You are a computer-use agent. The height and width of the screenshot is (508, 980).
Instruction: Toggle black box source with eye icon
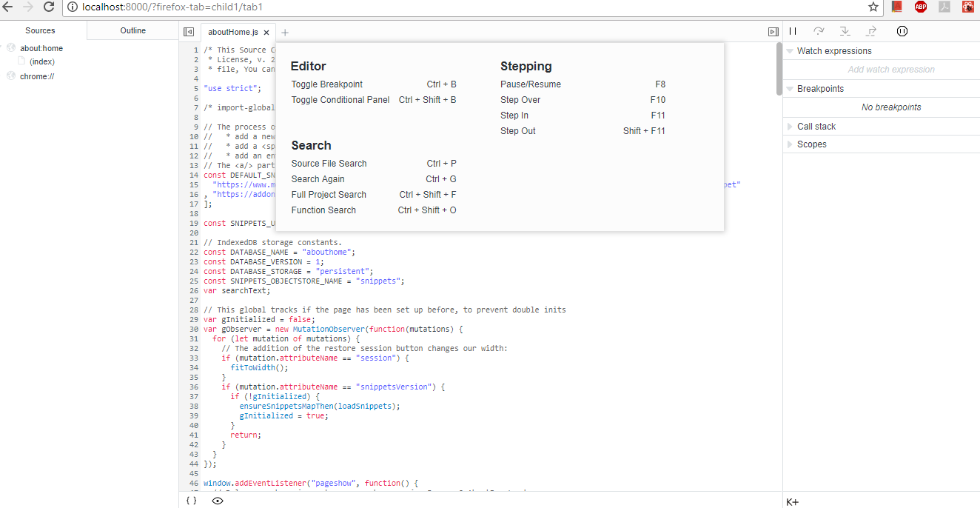pos(218,501)
